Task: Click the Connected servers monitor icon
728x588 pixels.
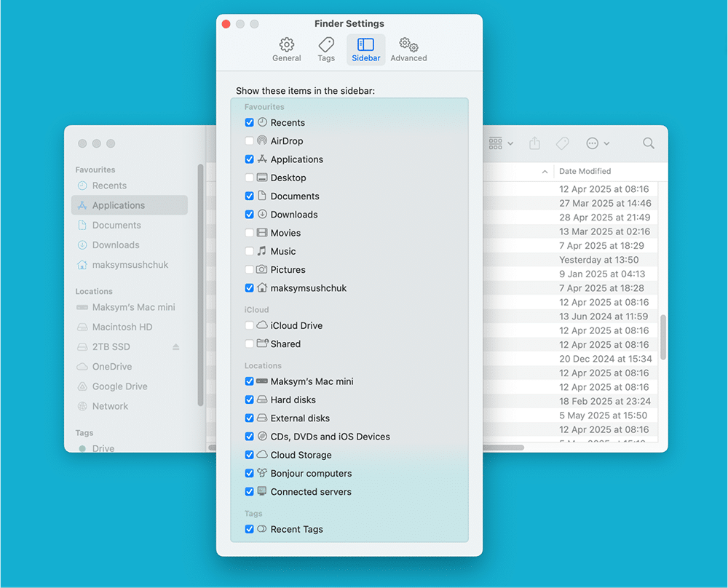Action: [262, 491]
